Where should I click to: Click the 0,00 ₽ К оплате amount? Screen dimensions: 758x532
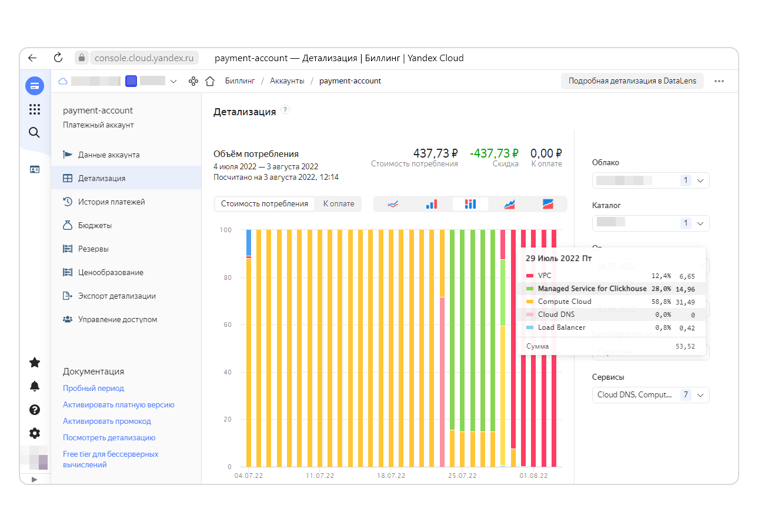(546, 153)
